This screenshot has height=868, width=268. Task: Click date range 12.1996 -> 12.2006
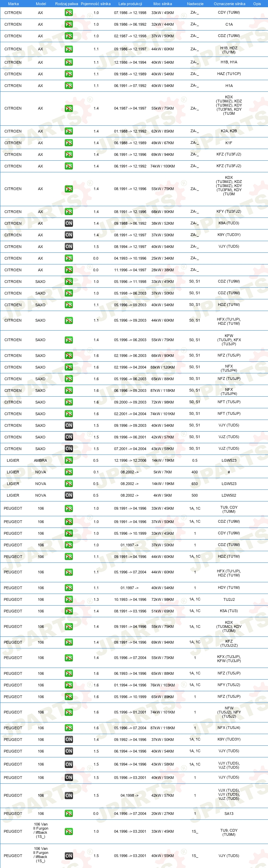(130, 460)
